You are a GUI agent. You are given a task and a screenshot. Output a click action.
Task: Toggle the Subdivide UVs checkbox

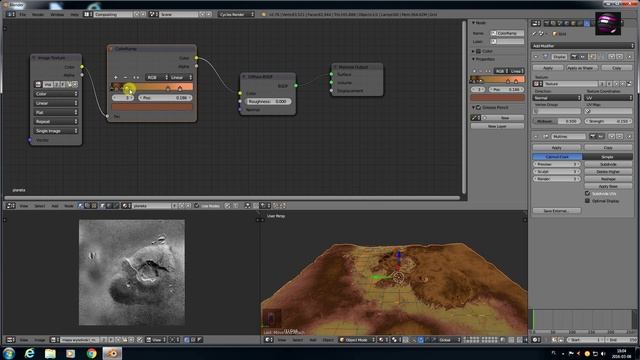[587, 193]
